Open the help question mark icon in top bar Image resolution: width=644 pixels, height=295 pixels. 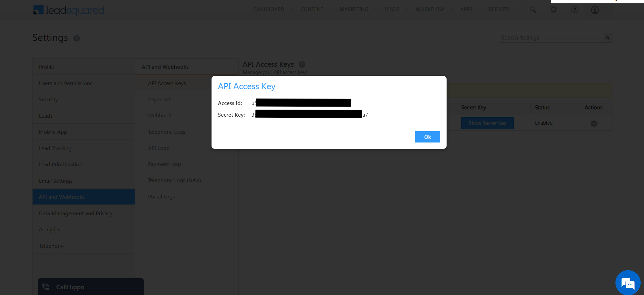point(575,10)
